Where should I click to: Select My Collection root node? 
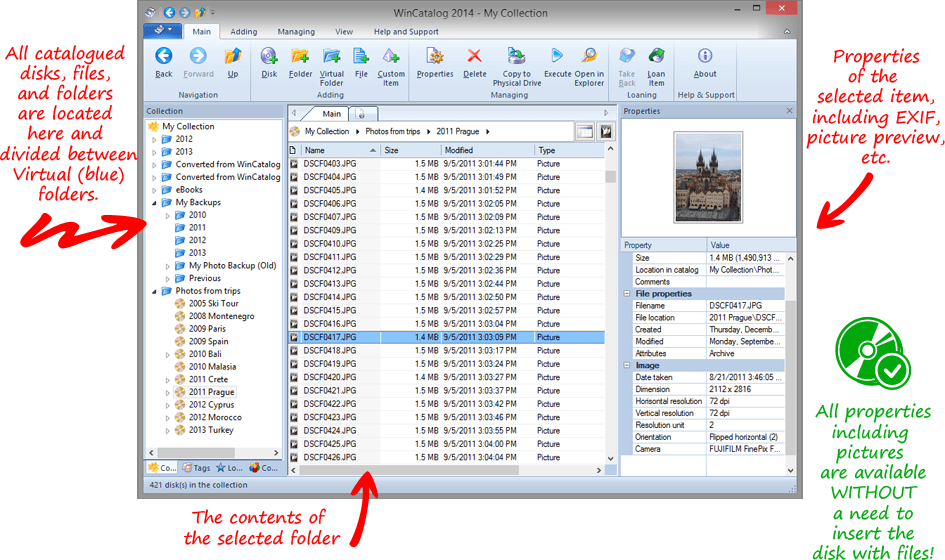point(188,127)
